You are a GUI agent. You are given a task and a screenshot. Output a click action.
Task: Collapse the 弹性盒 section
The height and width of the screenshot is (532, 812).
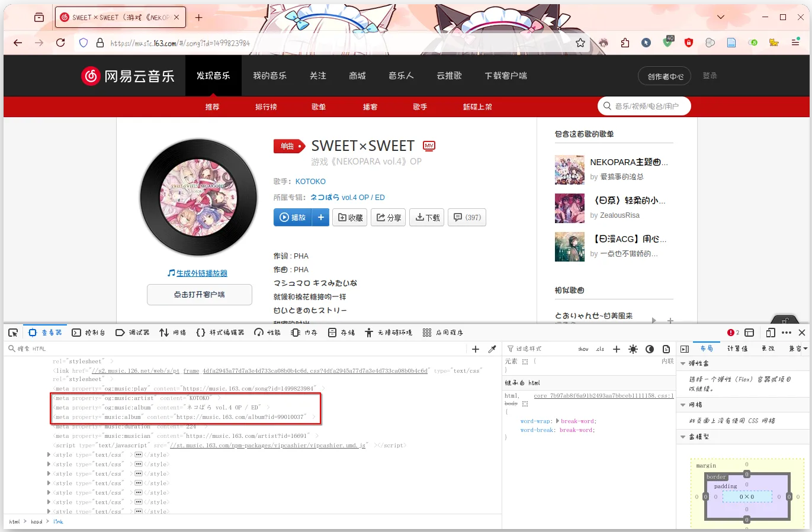(684, 363)
